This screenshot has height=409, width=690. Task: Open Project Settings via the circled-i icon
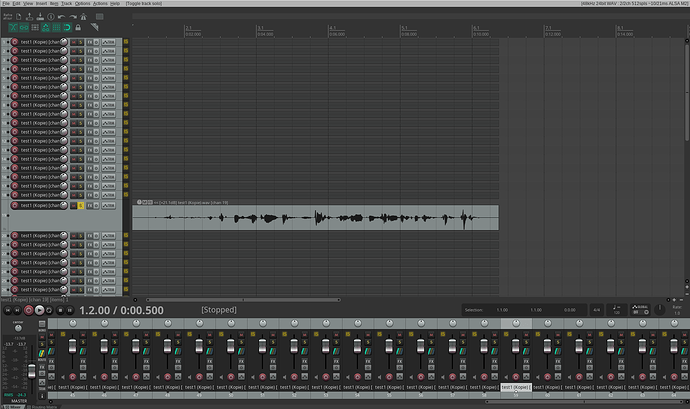51,17
